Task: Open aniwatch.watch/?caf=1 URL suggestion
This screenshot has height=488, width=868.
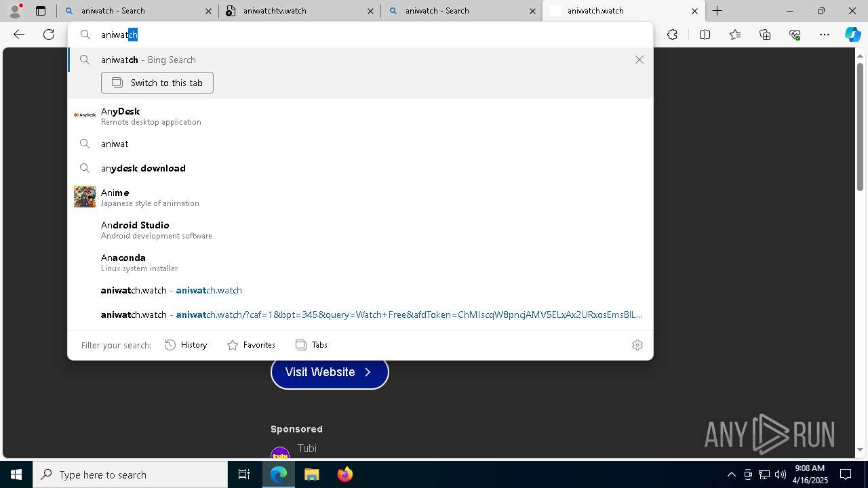Action: click(x=360, y=314)
